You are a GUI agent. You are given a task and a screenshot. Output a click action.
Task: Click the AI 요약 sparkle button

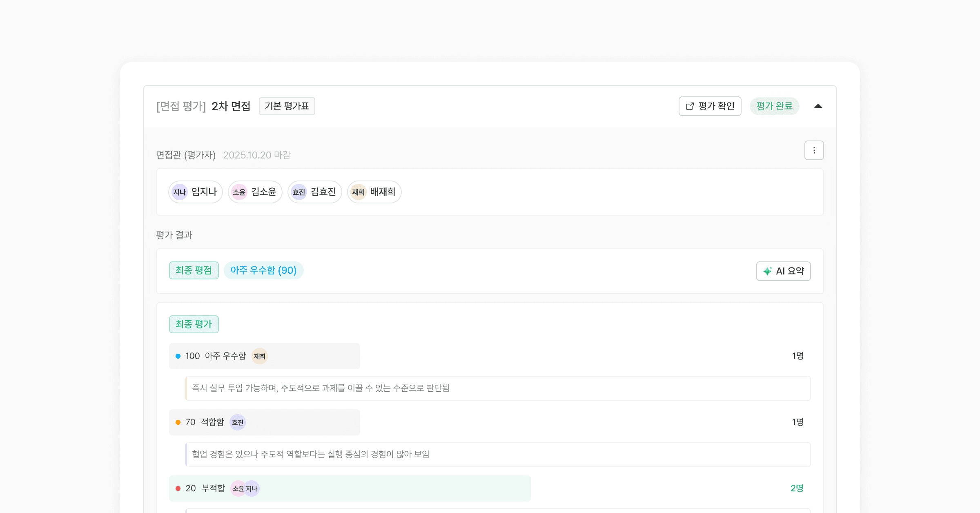click(783, 271)
